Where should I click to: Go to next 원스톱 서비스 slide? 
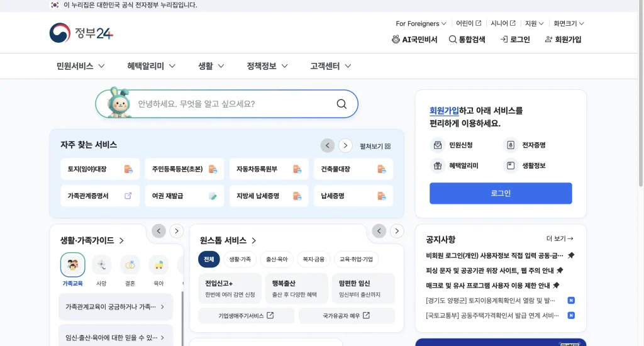(397, 231)
